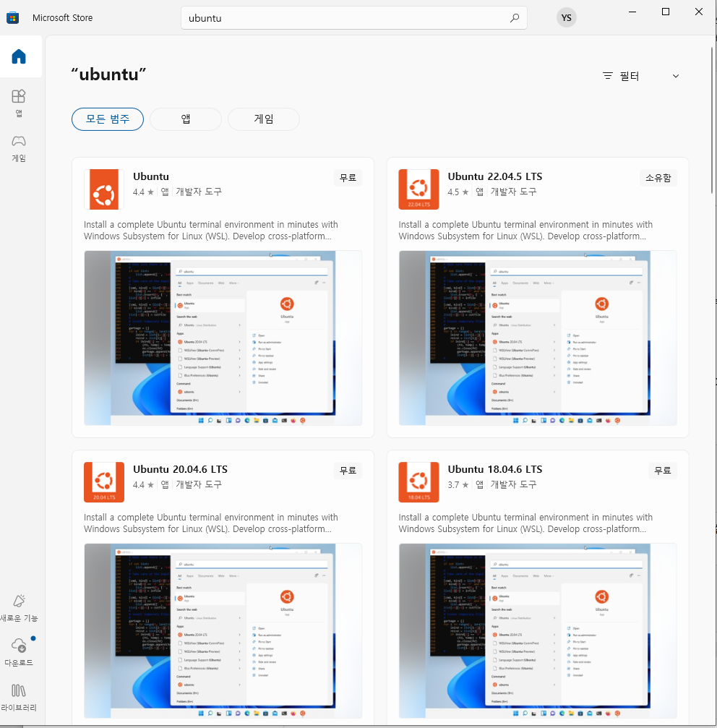Open the YS account profile menu

[x=566, y=17]
